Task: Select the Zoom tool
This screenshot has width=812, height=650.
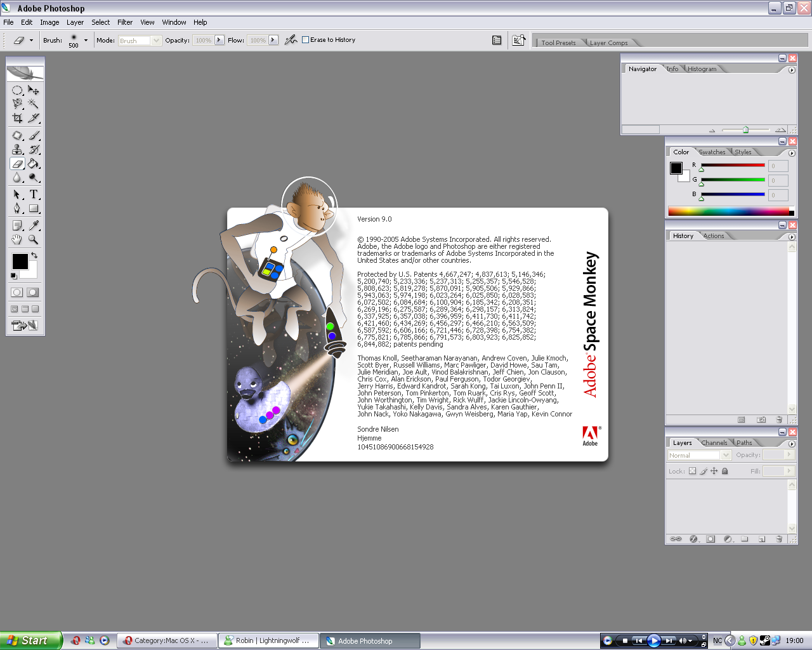Action: pos(34,239)
